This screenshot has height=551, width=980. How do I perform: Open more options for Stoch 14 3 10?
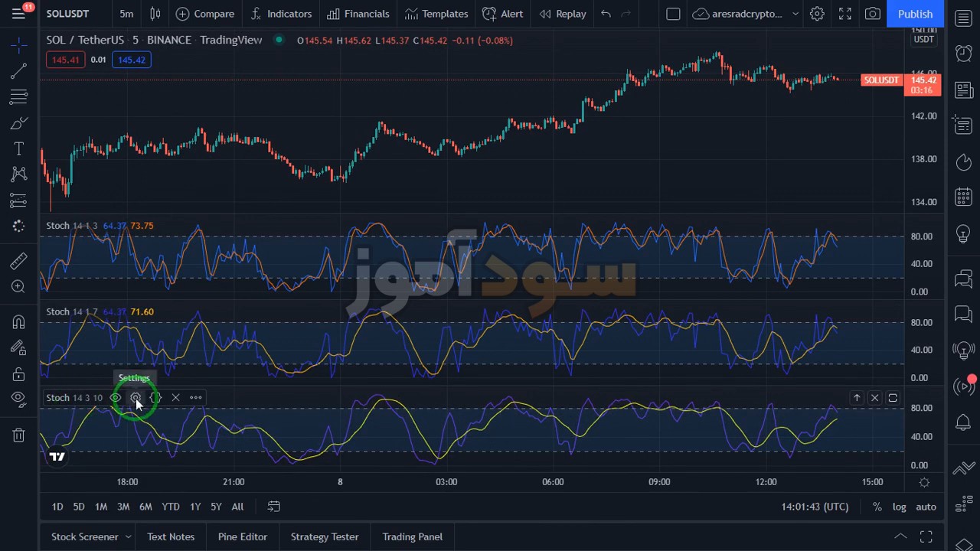tap(196, 398)
